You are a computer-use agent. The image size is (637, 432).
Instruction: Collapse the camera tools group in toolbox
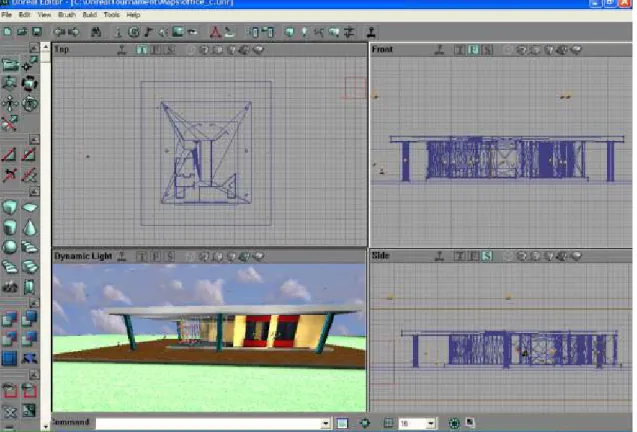coord(35,48)
